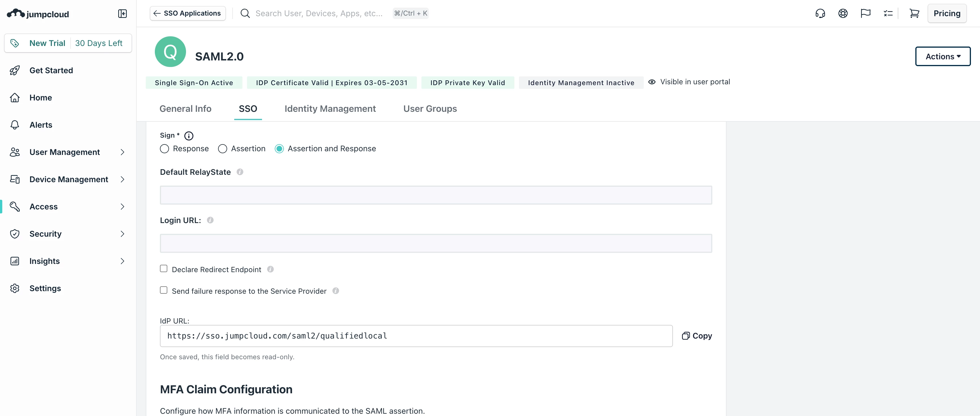Click the Insights chart icon
The height and width of the screenshot is (416, 980).
[15, 261]
